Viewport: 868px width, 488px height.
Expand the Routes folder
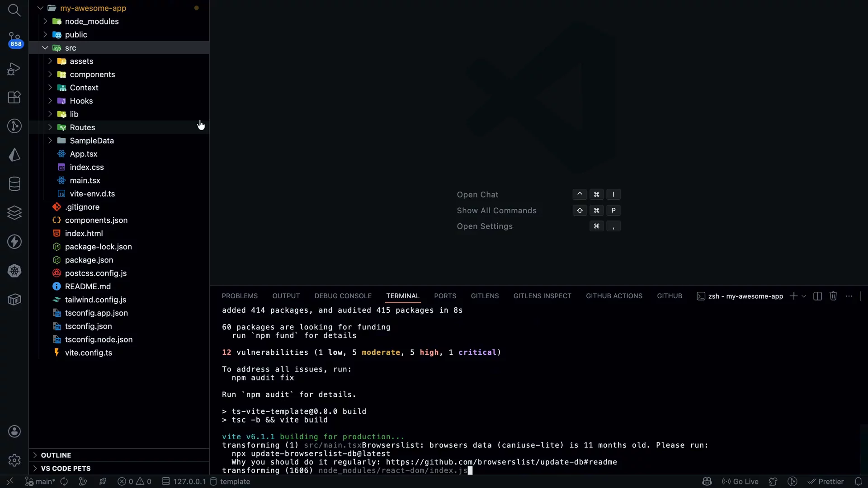tap(50, 127)
